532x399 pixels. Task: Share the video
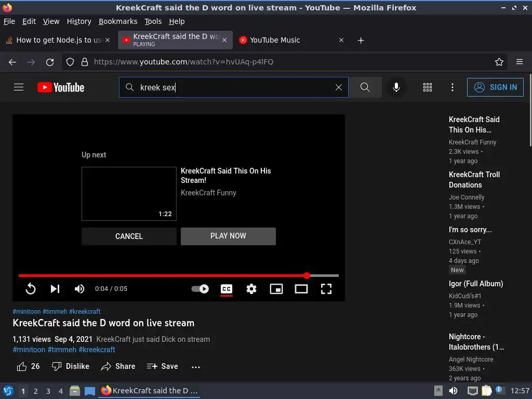click(118, 366)
